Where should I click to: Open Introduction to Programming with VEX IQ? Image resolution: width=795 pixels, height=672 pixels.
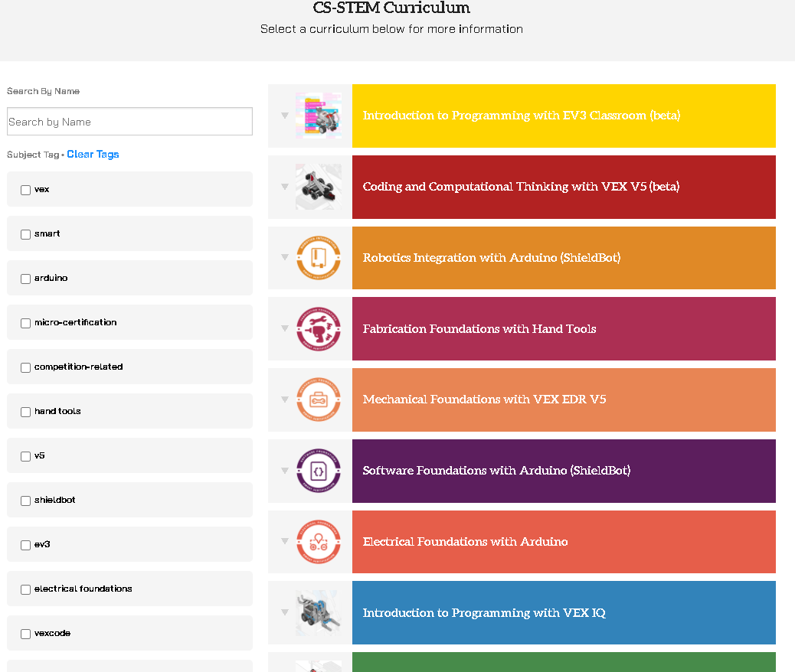click(x=564, y=613)
